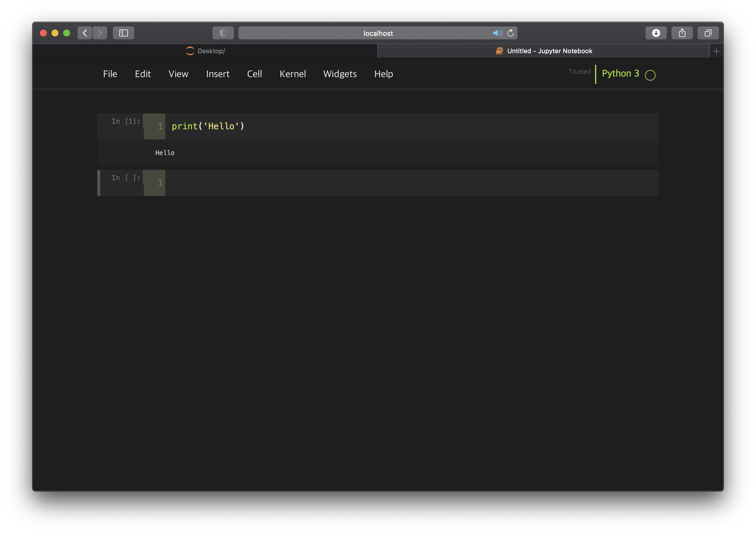Mute the tab audio speaker icon
The width and height of the screenshot is (756, 534).
coord(497,33)
